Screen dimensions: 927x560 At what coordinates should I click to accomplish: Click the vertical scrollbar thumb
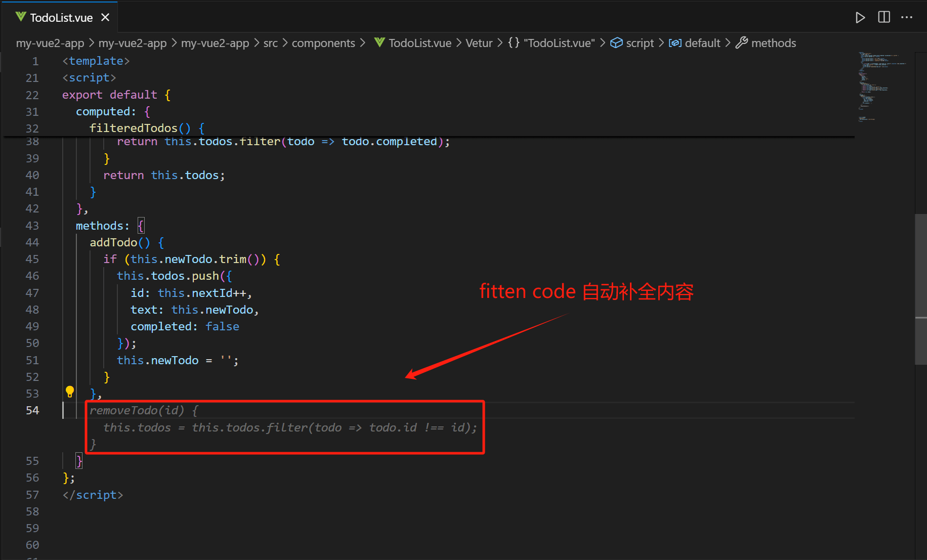(x=920, y=288)
